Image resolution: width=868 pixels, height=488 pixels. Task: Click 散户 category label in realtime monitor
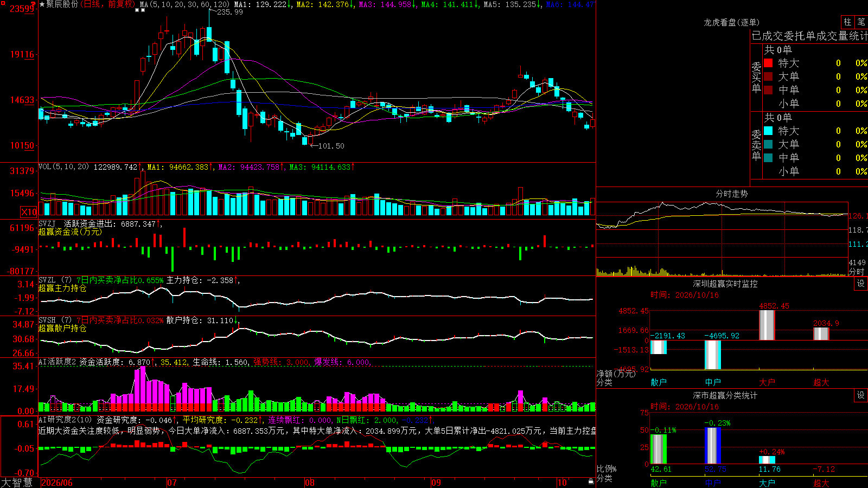point(659,382)
